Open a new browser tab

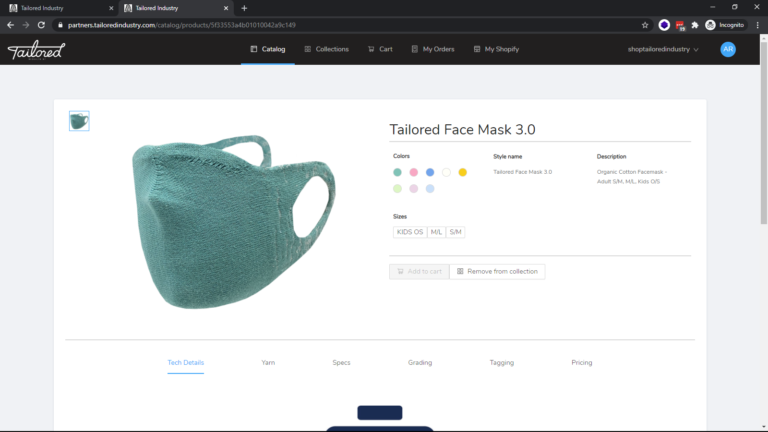(x=244, y=8)
